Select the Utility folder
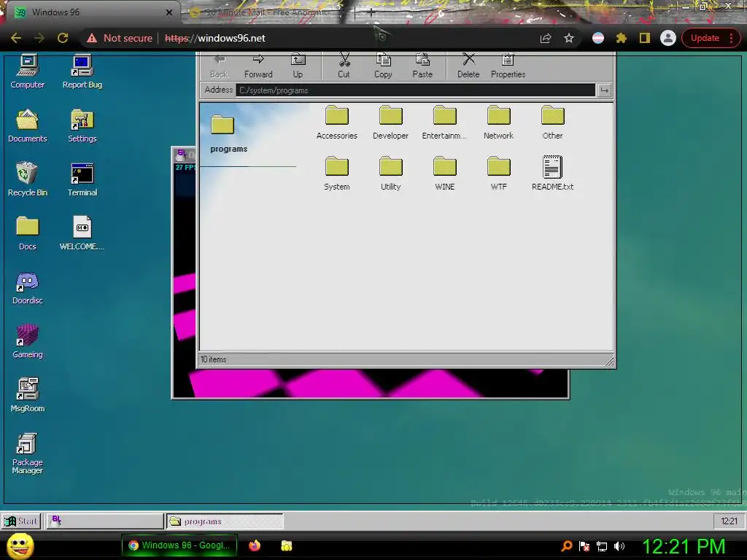The image size is (747, 560). [x=391, y=174]
